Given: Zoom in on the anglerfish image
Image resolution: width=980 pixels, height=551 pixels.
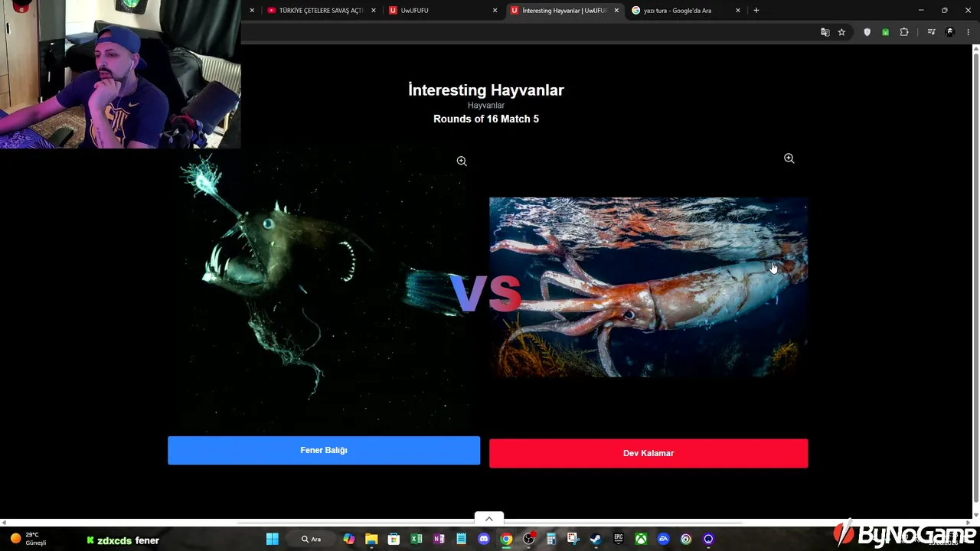Looking at the screenshot, I should click(x=462, y=161).
